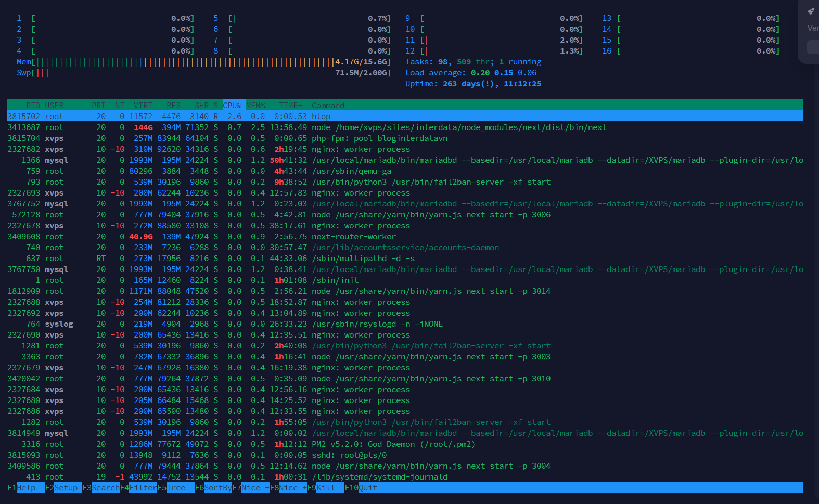Select the next-router-worker process row

click(x=405, y=237)
